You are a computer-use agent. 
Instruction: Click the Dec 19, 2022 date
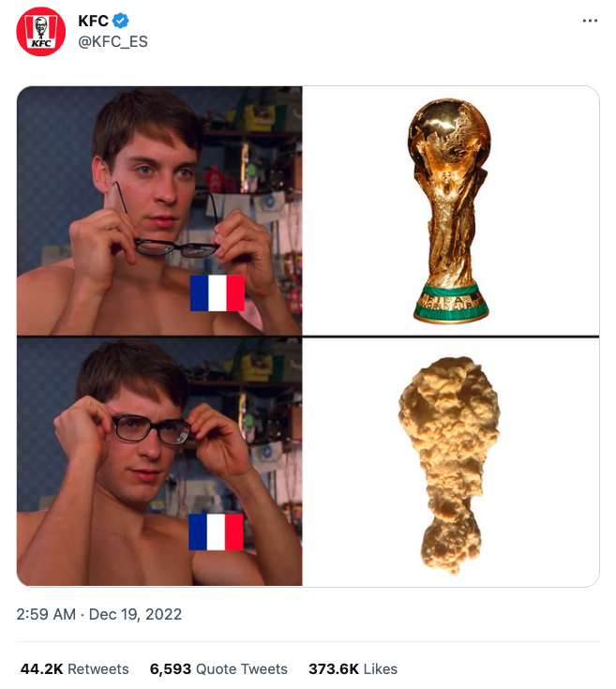click(135, 614)
